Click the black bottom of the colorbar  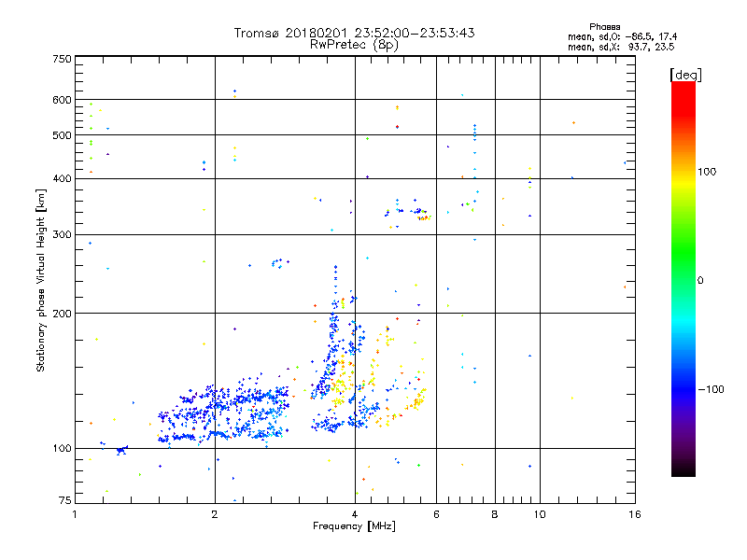pyautogui.click(x=684, y=469)
